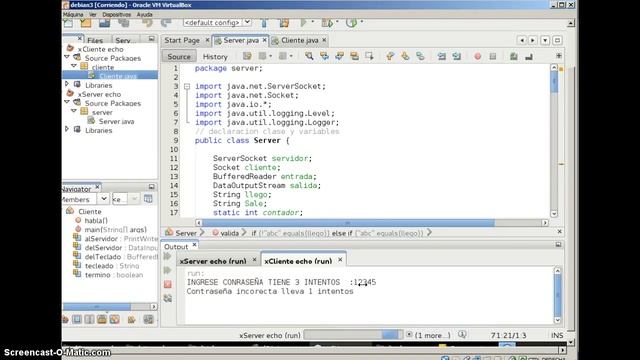
Task: Open the Dispositivos menu of VirtualBox
Action: point(117,14)
